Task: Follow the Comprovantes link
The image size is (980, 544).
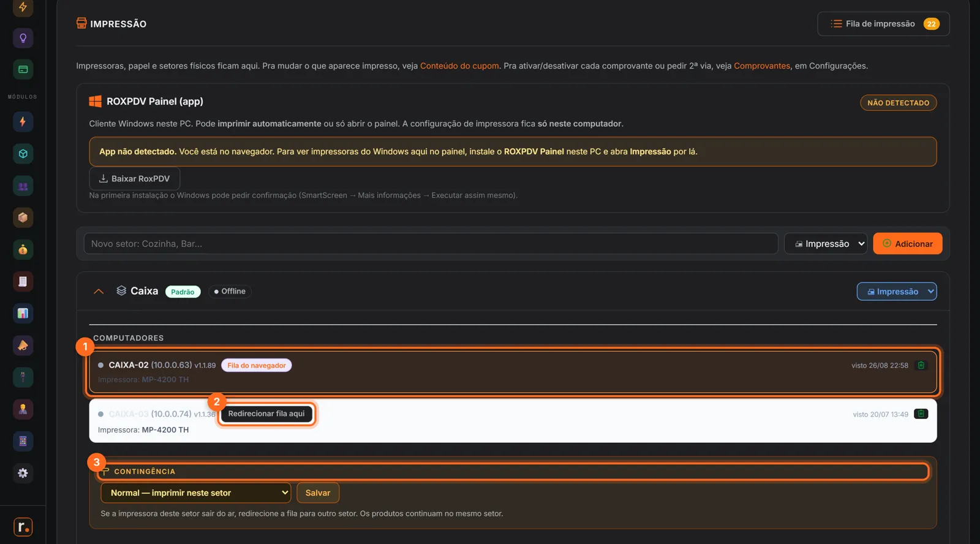Action: tap(762, 66)
